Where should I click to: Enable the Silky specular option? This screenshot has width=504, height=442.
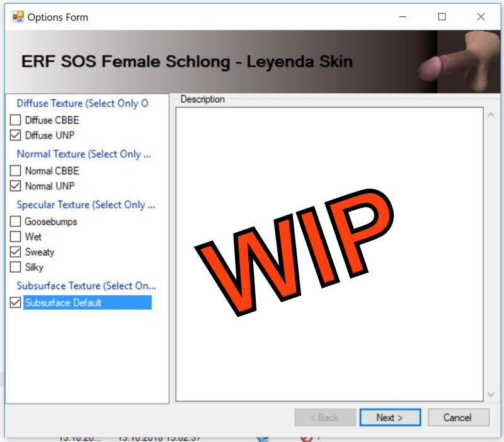tap(15, 267)
